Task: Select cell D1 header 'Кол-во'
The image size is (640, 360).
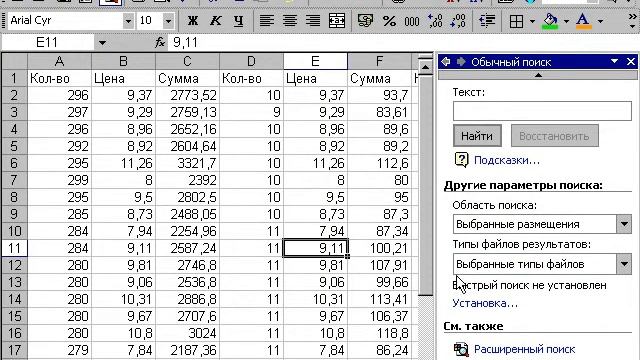Action: 251,78
